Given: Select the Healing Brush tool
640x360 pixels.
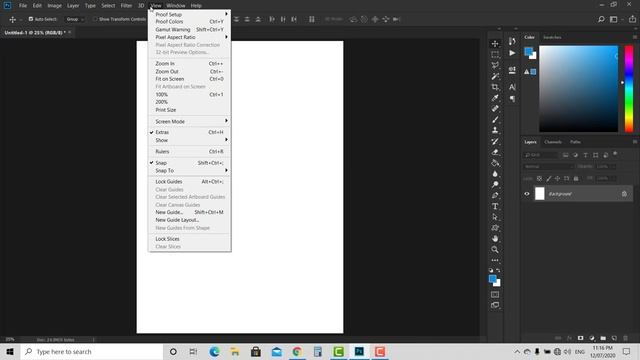Looking at the screenshot, I should pyautogui.click(x=495, y=109).
